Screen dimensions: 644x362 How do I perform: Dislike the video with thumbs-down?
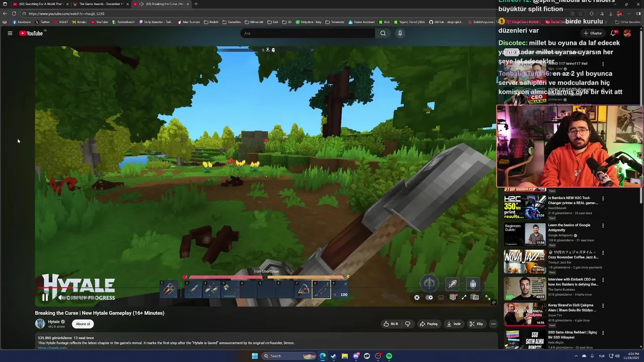pyautogui.click(x=408, y=324)
